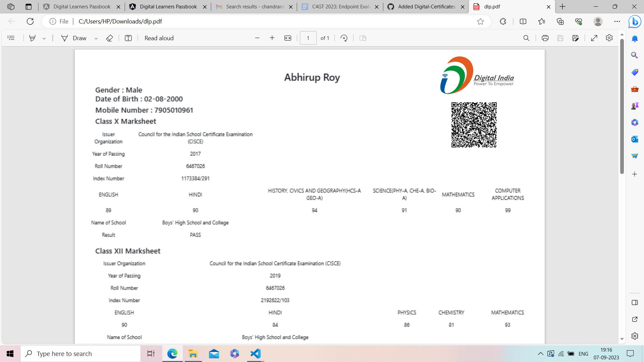This screenshot has width=644, height=362.
Task: Click the Highlight tool icon
Action: pyautogui.click(x=32, y=38)
